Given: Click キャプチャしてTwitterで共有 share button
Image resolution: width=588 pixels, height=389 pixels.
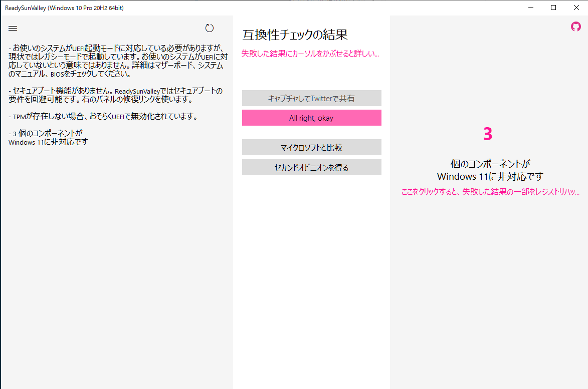Looking at the screenshot, I should [x=311, y=98].
